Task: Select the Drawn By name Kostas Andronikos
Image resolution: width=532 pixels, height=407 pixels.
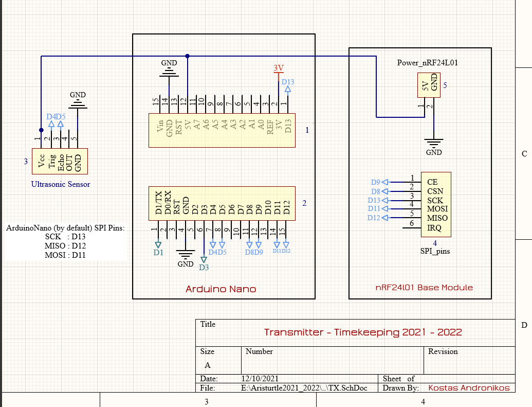Action: (x=469, y=388)
